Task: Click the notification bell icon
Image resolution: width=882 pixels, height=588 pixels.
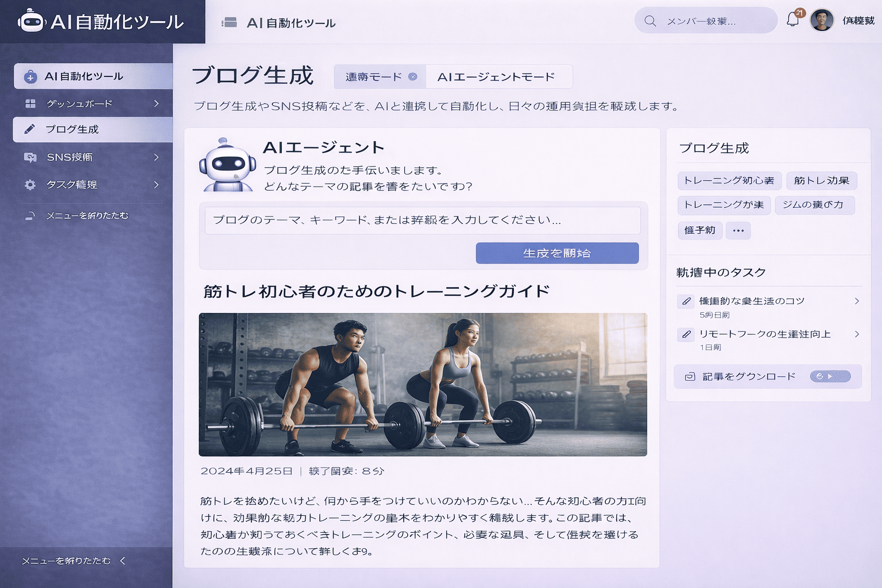Action: (793, 20)
